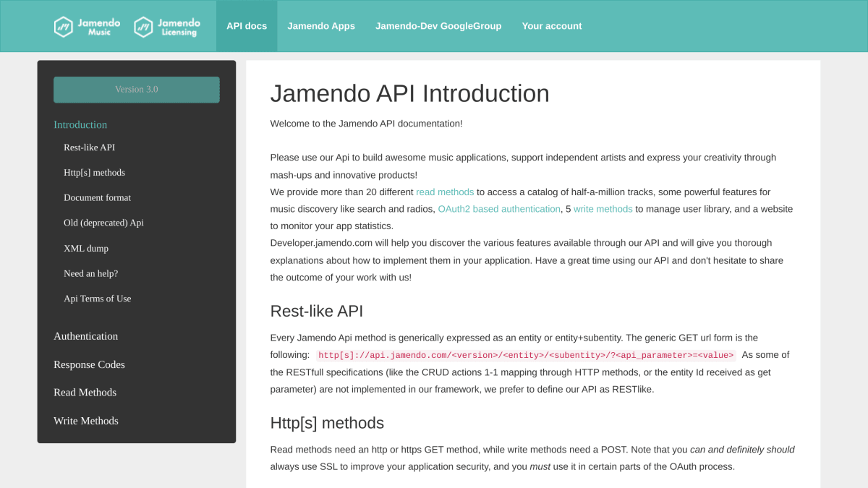868x488 pixels.
Task: Open Document format in the sidebar
Action: pos(97,197)
